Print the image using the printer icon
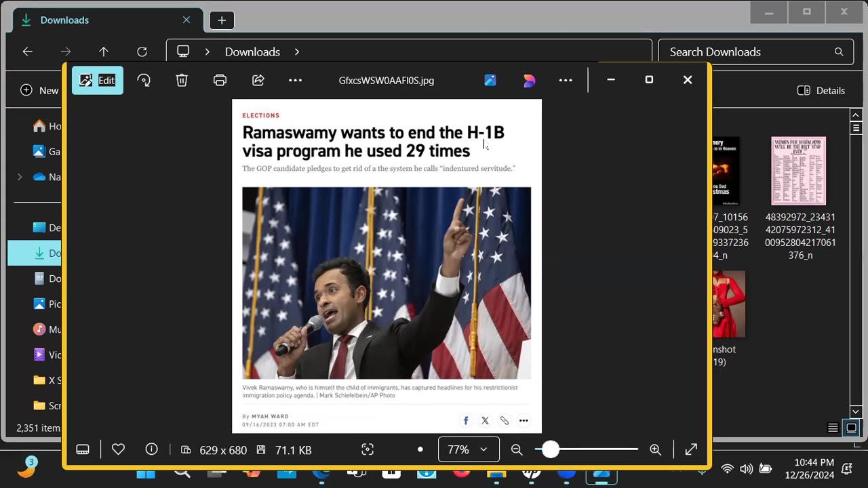The image size is (868, 488). [220, 80]
